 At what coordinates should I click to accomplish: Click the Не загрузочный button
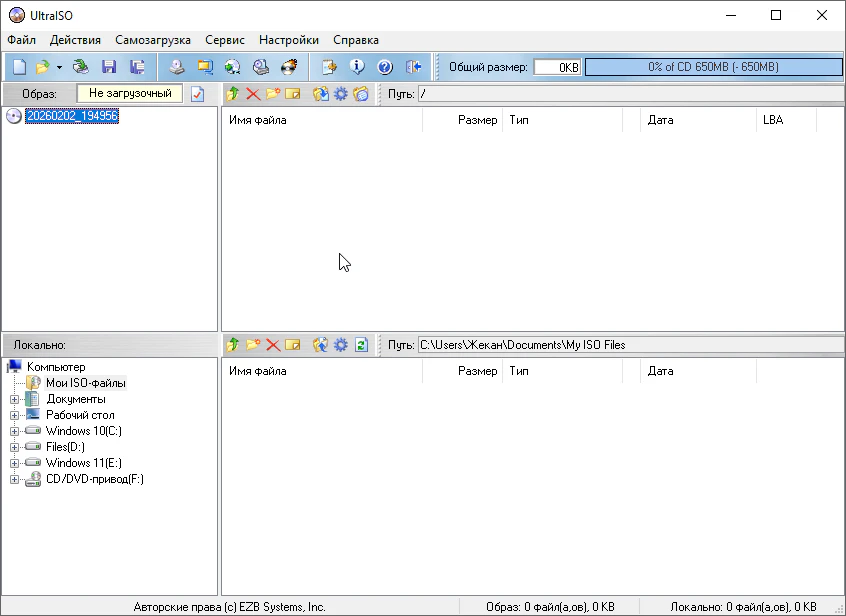(x=130, y=93)
